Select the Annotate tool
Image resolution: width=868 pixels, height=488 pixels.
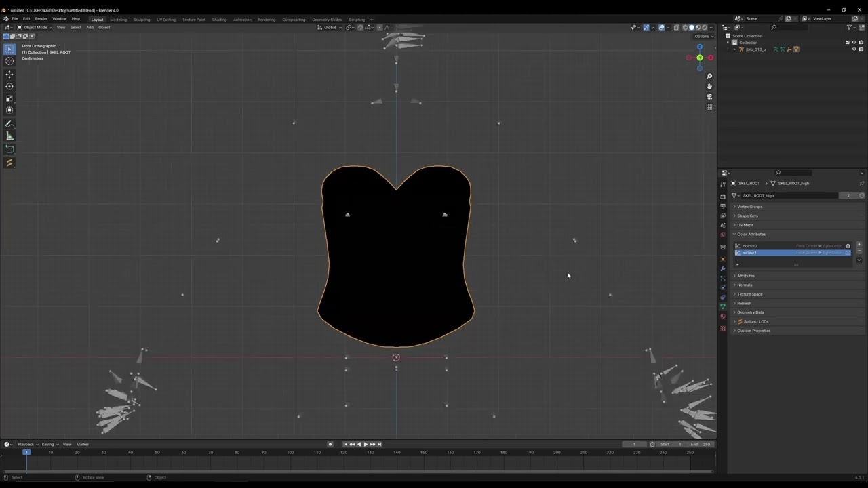(9, 124)
